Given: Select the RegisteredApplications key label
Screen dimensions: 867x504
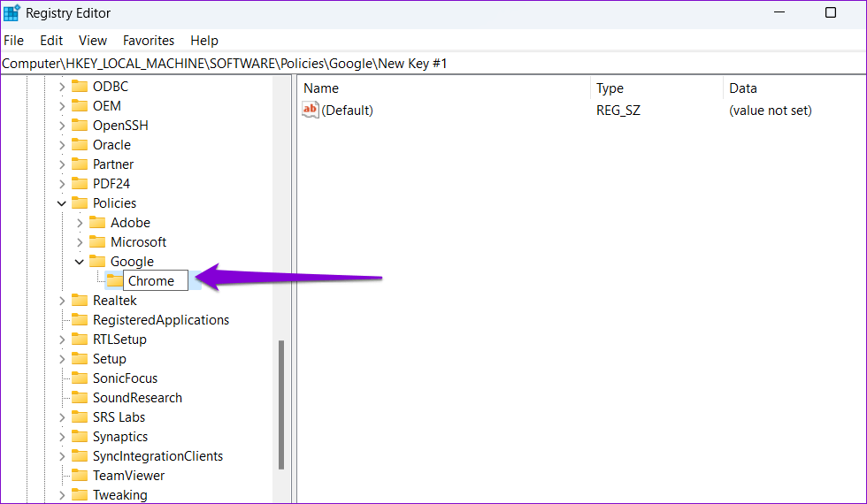Looking at the screenshot, I should (161, 320).
